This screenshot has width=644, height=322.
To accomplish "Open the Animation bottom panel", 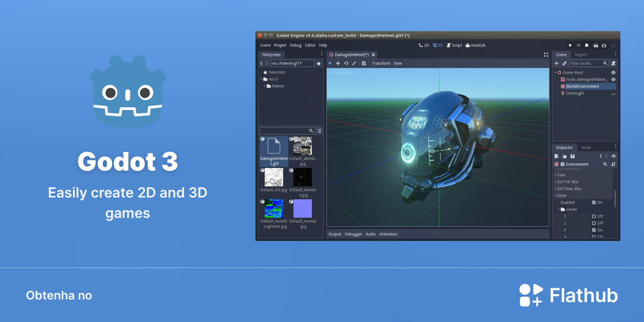I will (x=389, y=235).
